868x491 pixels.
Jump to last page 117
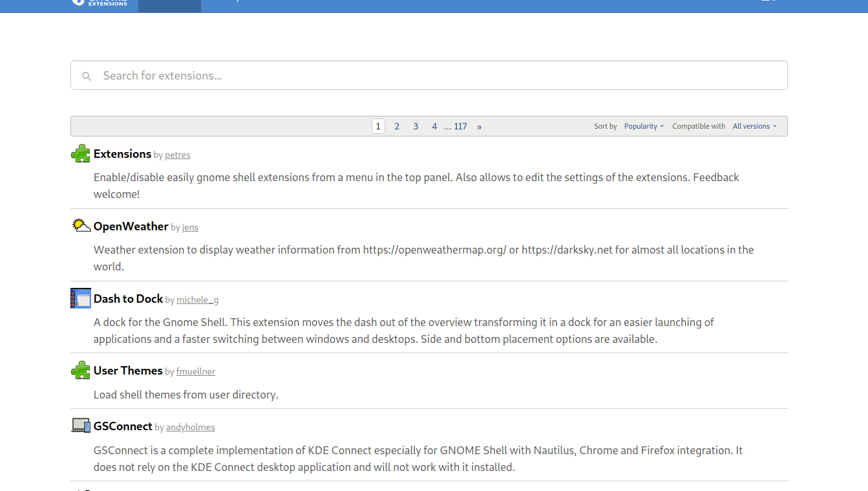(x=460, y=126)
